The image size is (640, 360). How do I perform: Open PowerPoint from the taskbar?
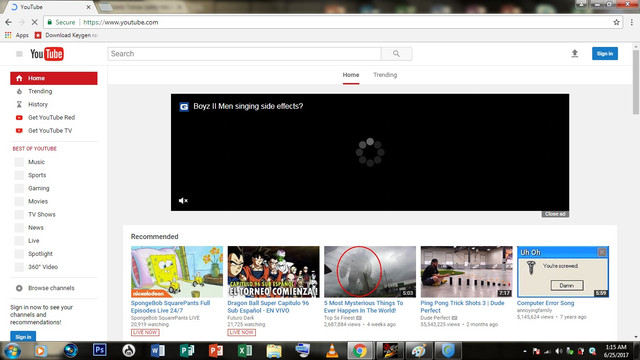point(216,350)
